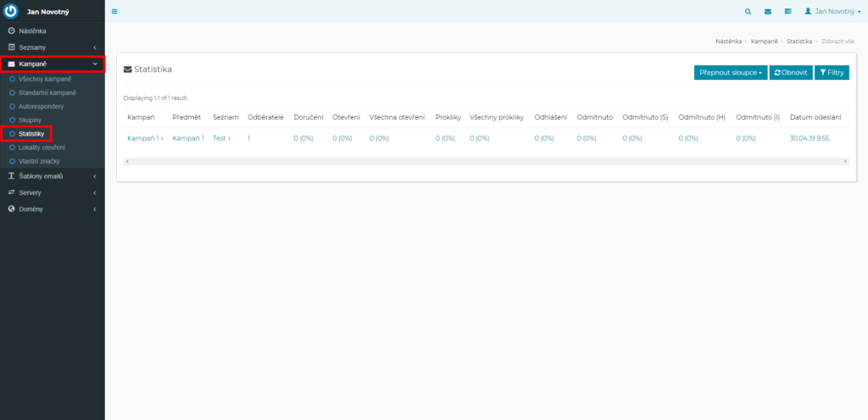Click the scrollbar left arrow under table
The image size is (868, 420).
[127, 161]
